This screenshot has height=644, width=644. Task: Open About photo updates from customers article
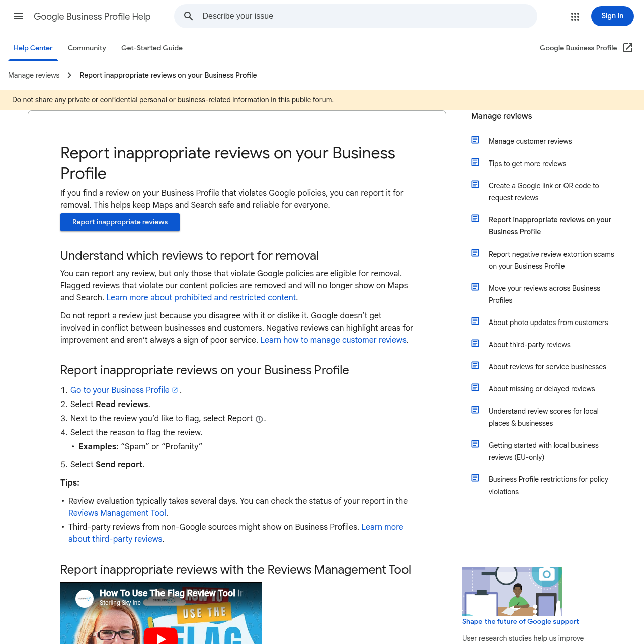pos(548,323)
